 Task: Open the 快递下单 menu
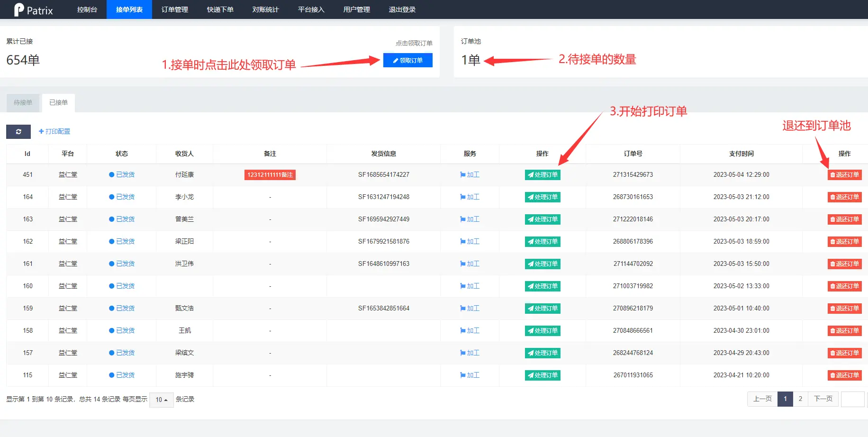220,9
